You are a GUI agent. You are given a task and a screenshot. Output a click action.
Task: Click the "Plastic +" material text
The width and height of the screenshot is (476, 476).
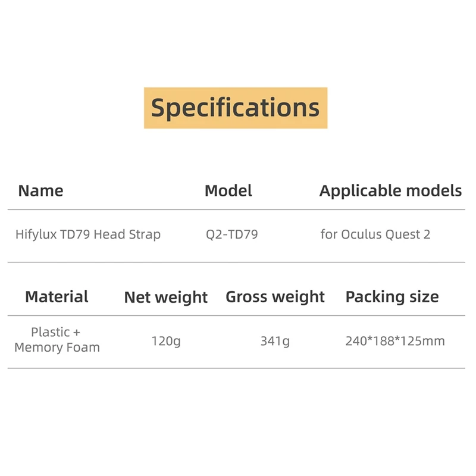click(55, 332)
